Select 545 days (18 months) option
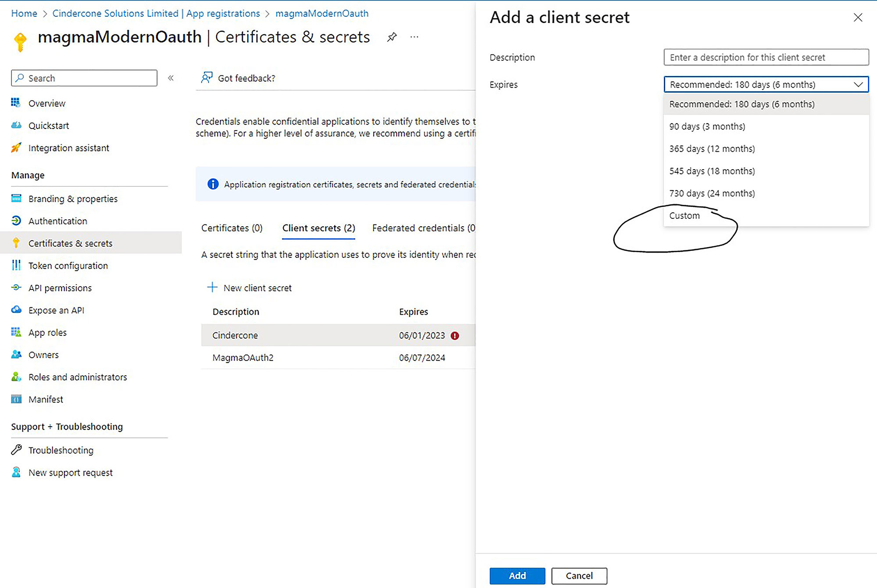 766,171
